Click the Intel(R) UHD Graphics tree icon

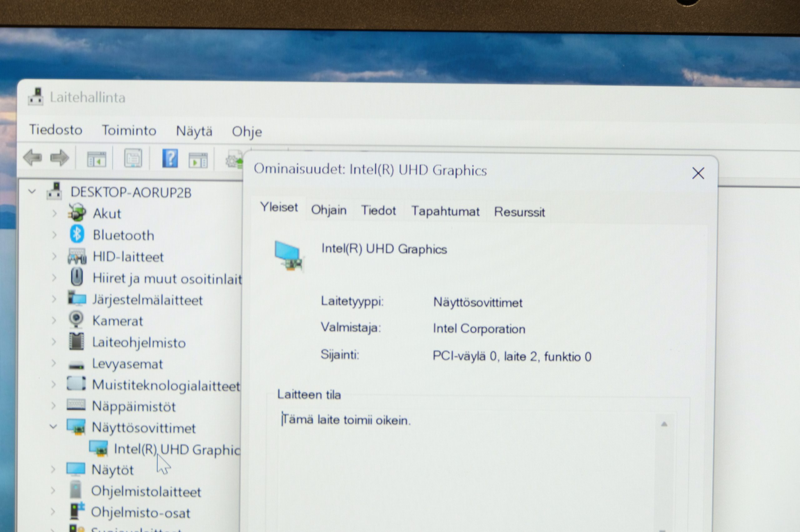pos(98,448)
